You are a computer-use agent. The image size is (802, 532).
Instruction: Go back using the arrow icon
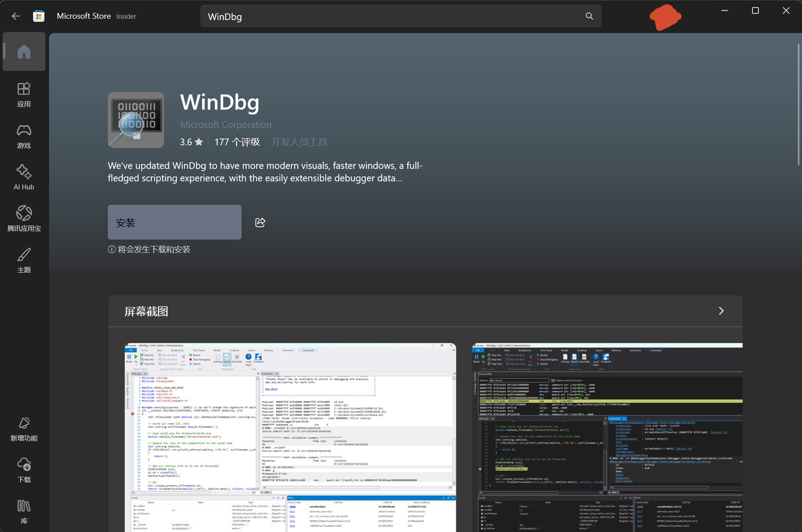[x=16, y=16]
